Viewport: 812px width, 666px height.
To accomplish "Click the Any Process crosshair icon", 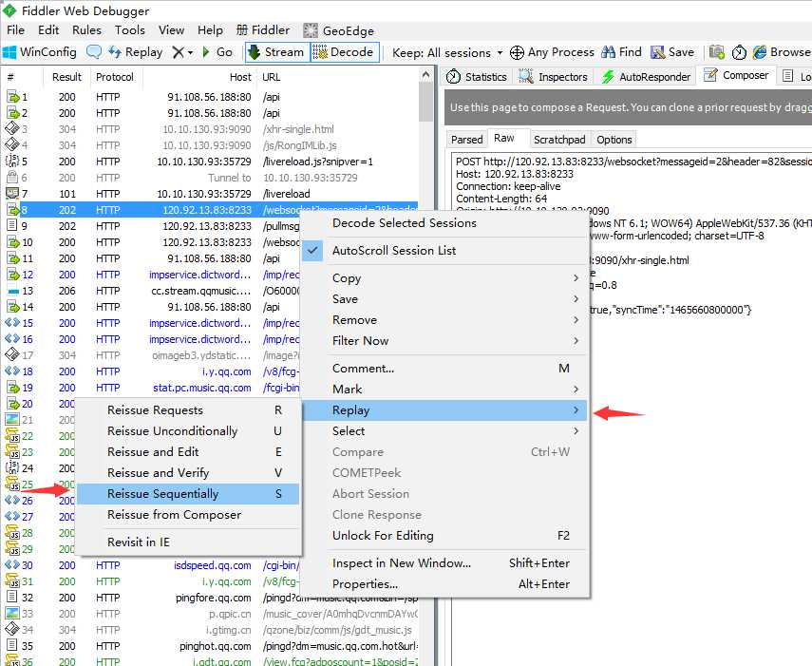I will [x=517, y=52].
